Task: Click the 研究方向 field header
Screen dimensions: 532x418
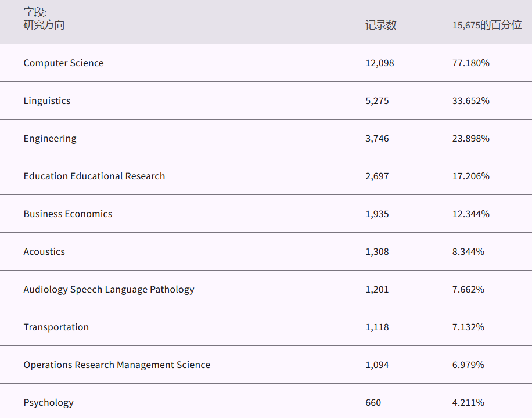Action: [x=44, y=25]
